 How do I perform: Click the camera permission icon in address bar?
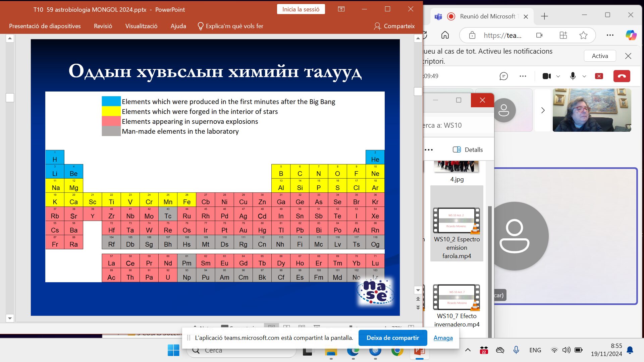click(539, 35)
